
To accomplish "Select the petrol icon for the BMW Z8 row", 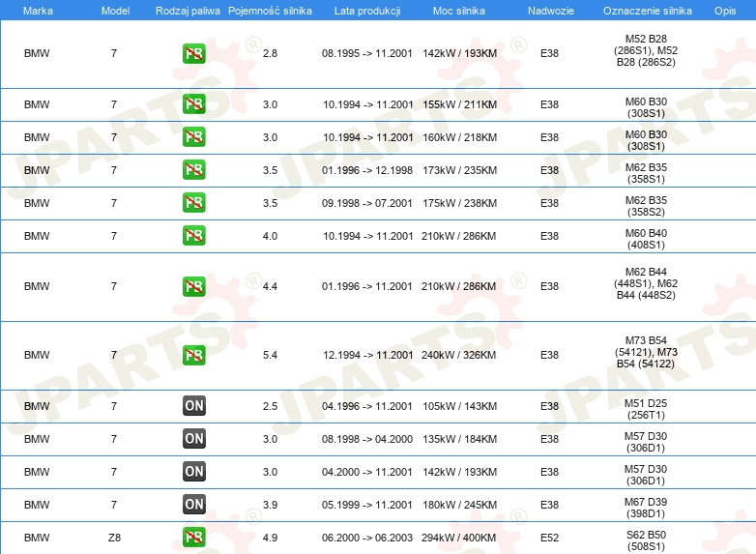I will tap(193, 538).
